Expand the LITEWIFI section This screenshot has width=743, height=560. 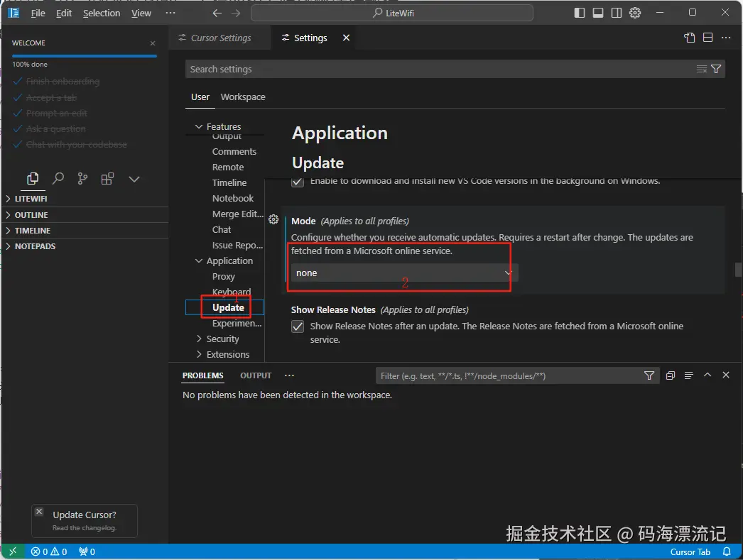(x=85, y=199)
